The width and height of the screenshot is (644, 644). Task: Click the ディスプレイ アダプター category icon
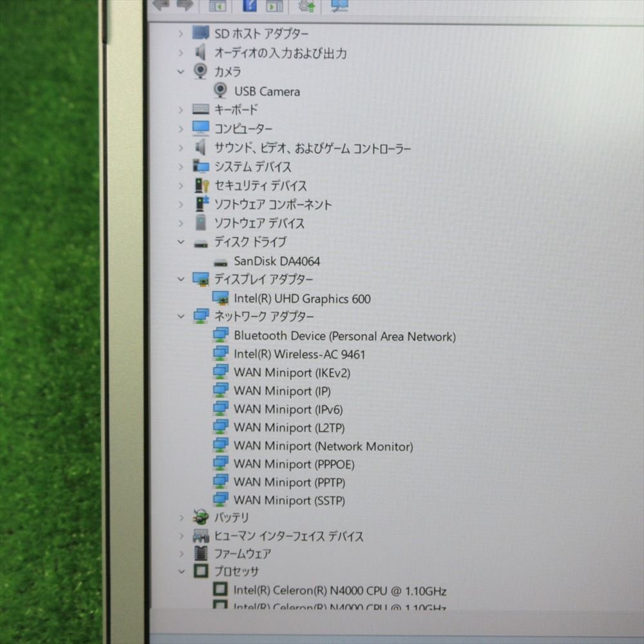[201, 279]
